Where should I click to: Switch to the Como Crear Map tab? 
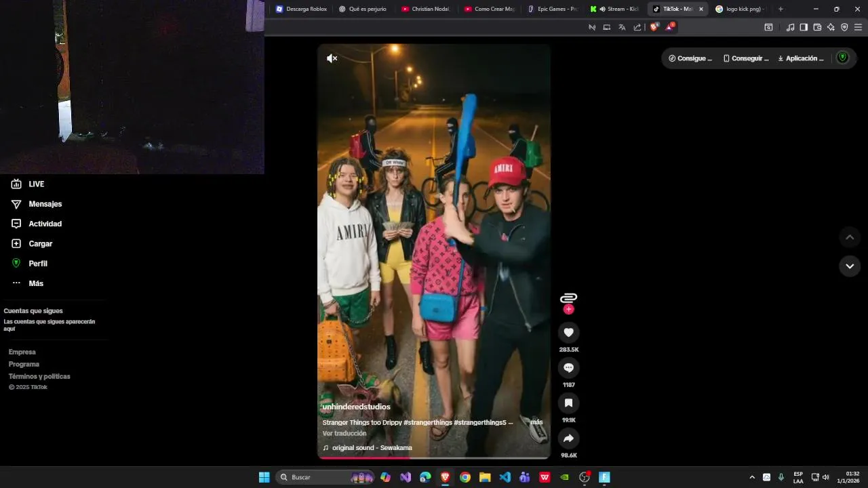pos(489,9)
